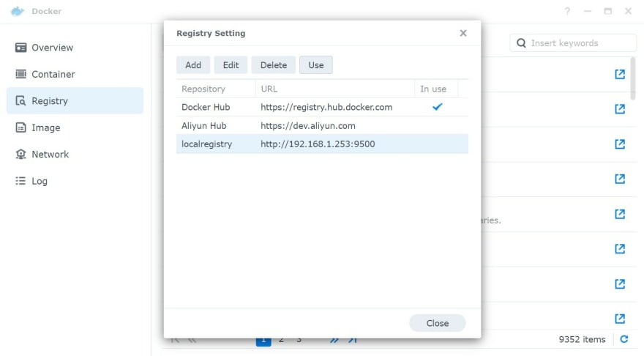The image size is (644, 356).
Task: Sort by the Repository column header
Action: tap(216, 89)
